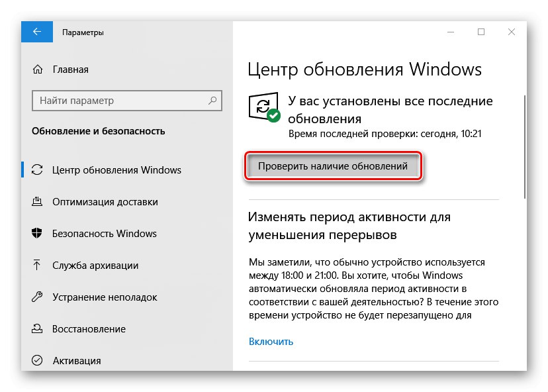Select the Центр обновления Windows sync icon
This screenshot has width=548, height=392.
pyautogui.click(x=37, y=170)
